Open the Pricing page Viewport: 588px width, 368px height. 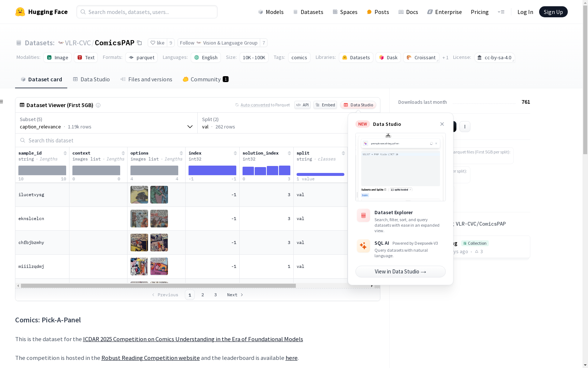(x=480, y=12)
